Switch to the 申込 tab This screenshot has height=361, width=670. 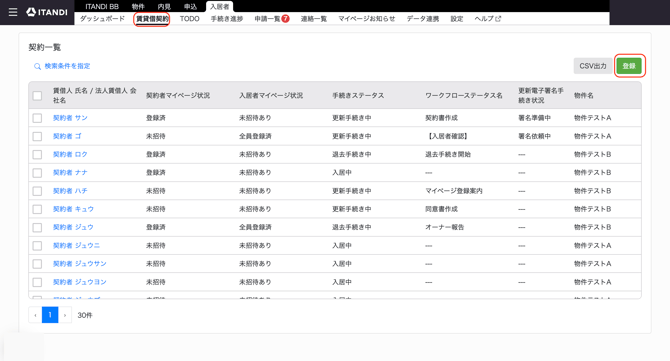[190, 6]
